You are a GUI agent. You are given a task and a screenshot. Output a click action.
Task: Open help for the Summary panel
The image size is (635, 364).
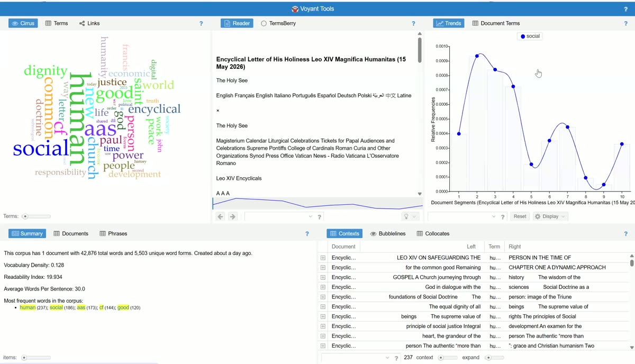pos(307,233)
